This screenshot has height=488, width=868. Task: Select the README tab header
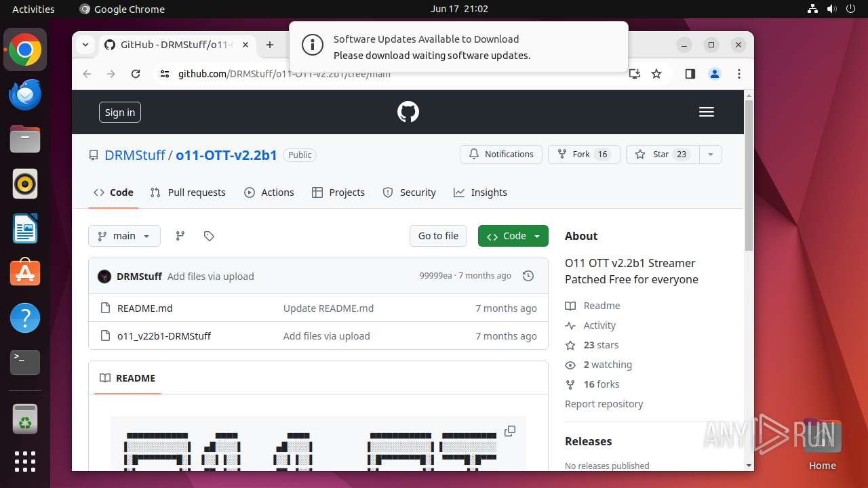click(x=127, y=378)
